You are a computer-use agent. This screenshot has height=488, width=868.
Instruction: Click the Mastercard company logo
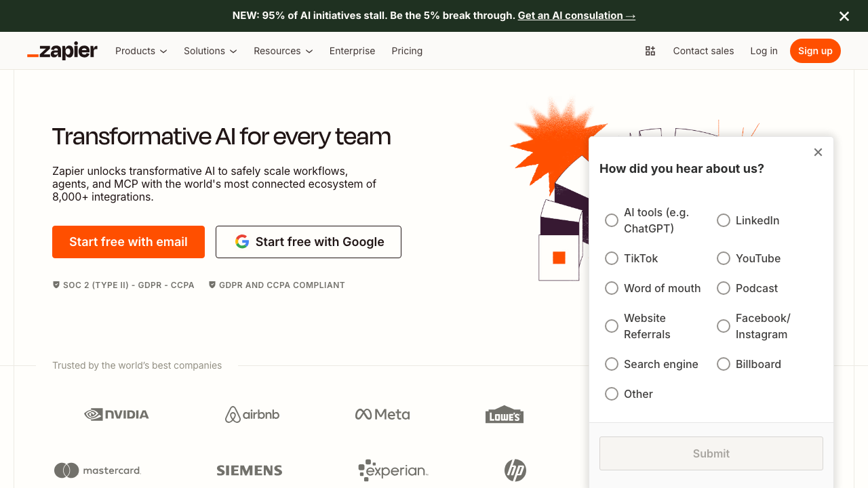(x=97, y=470)
